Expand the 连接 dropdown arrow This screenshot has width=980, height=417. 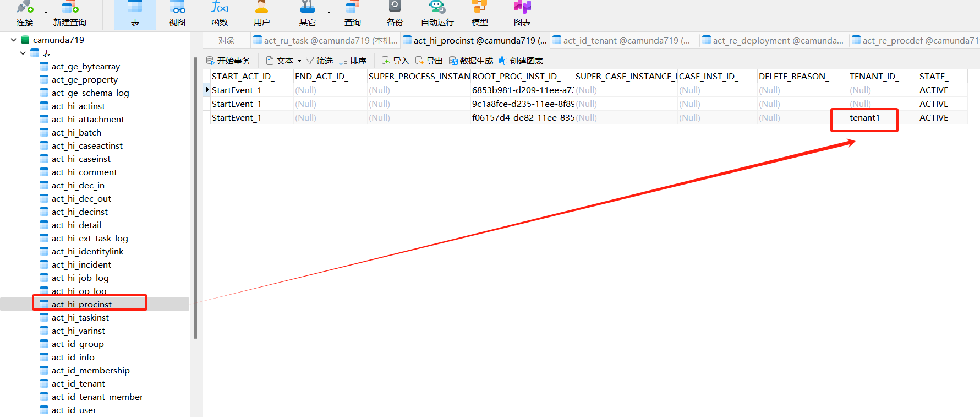pyautogui.click(x=46, y=12)
